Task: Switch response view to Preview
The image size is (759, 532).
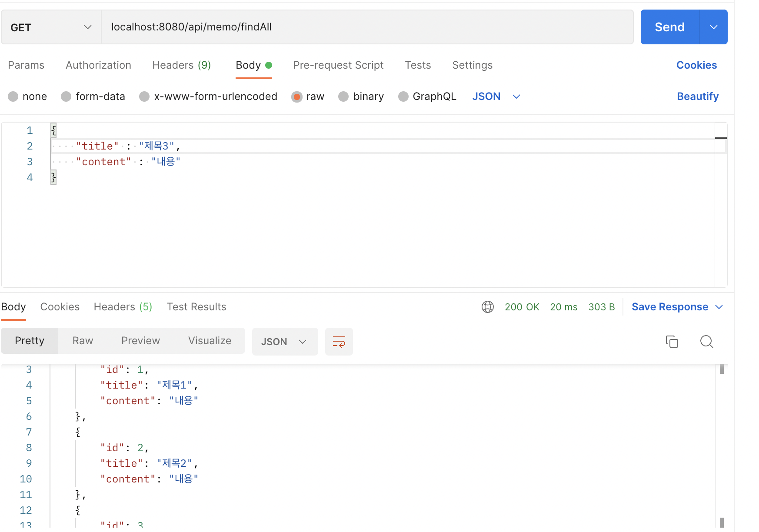Action: click(140, 341)
